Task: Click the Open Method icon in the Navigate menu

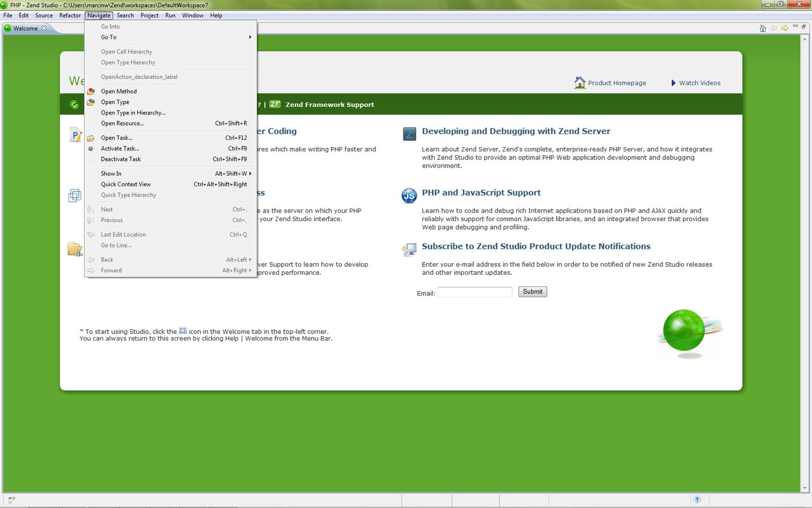Action: (x=91, y=91)
